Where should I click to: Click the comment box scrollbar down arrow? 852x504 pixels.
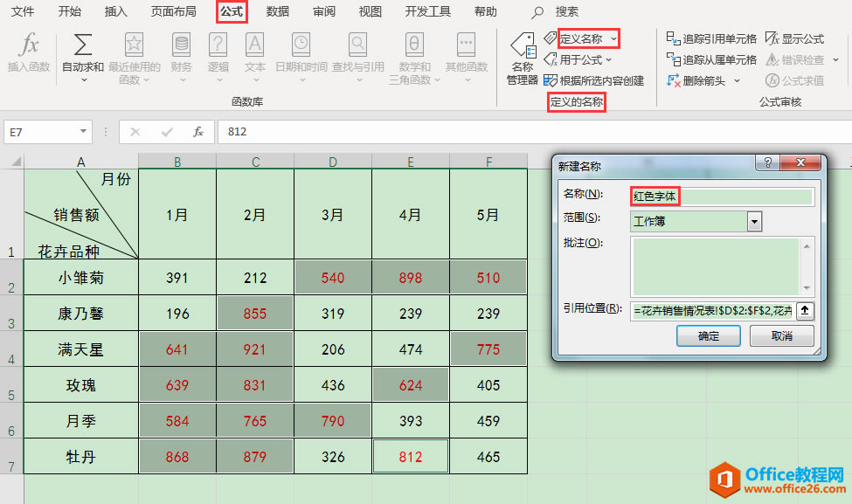(x=807, y=288)
